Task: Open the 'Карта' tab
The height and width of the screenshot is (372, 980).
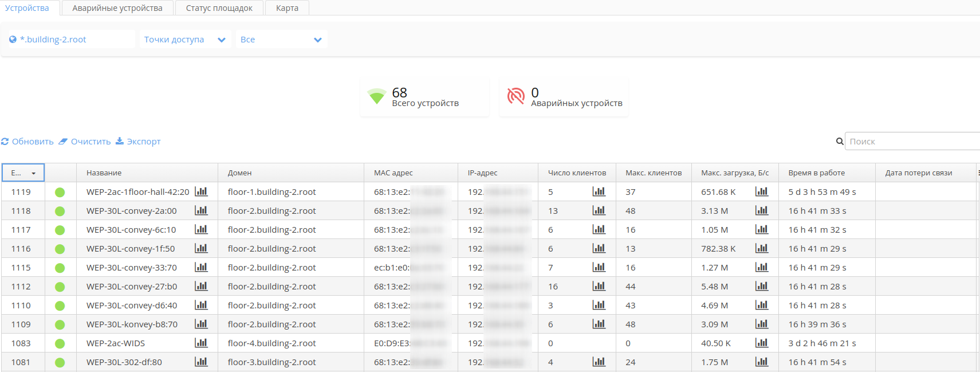Action: point(287,8)
